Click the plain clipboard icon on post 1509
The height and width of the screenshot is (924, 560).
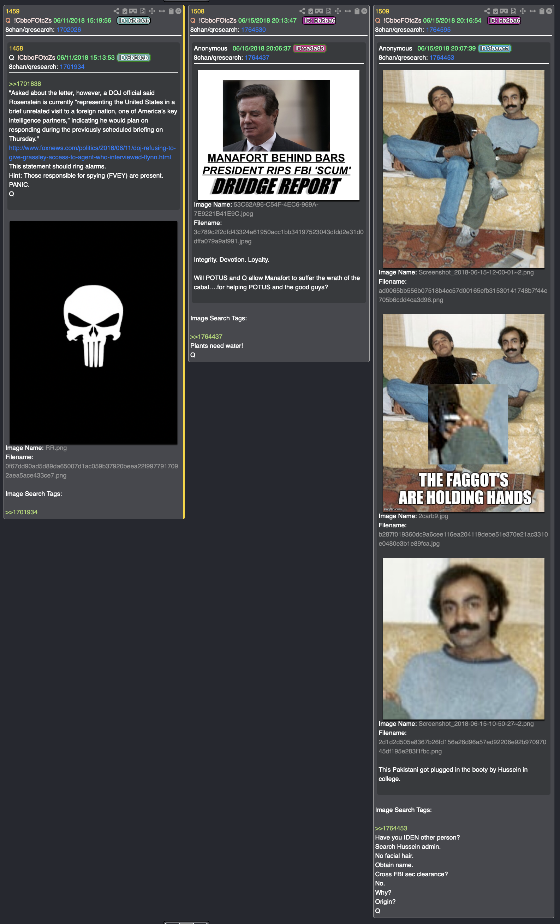pyautogui.click(x=542, y=11)
